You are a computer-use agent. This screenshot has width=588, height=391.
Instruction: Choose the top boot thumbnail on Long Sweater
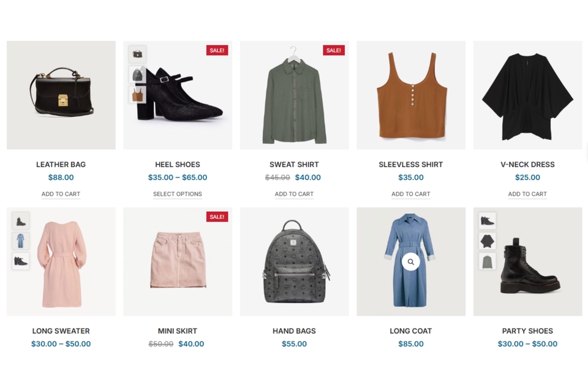tap(21, 221)
